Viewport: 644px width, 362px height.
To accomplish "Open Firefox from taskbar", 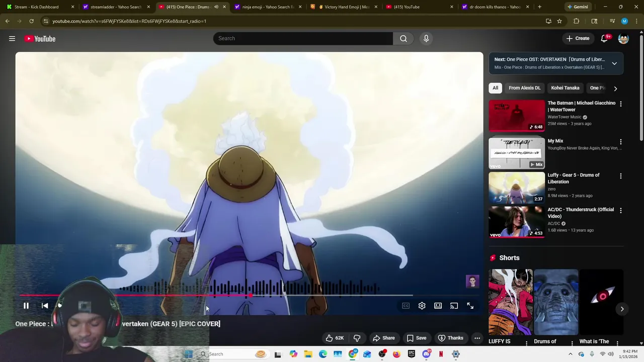I will point(396,354).
